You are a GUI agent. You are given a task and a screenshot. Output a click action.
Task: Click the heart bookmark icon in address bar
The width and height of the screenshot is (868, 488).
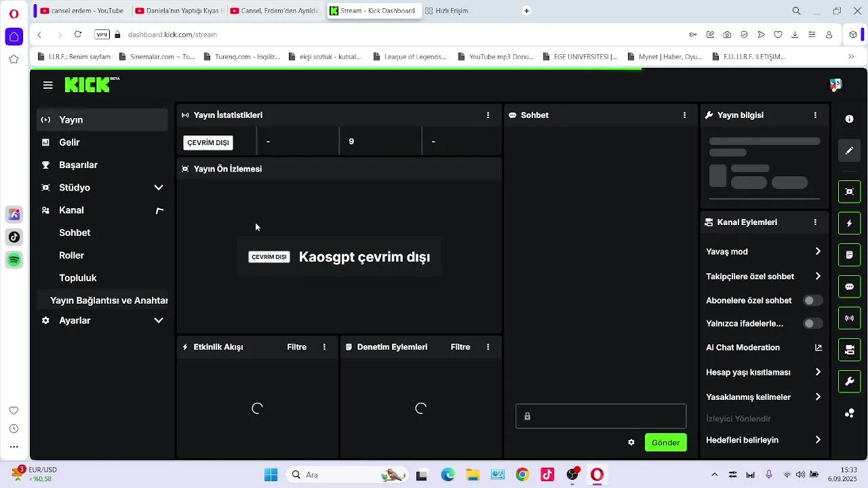tap(778, 35)
